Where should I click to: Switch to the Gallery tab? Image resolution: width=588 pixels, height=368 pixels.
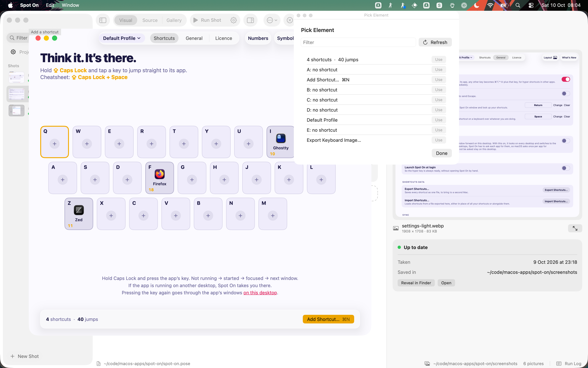174,20
